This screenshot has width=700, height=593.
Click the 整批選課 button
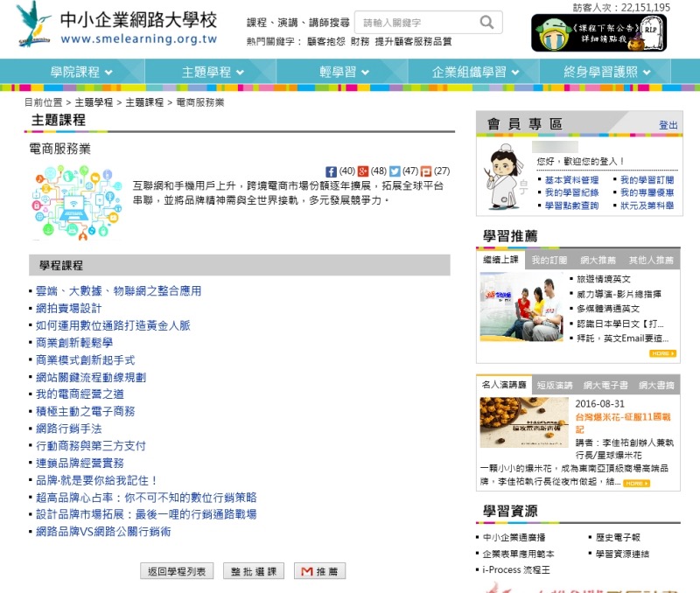click(254, 571)
